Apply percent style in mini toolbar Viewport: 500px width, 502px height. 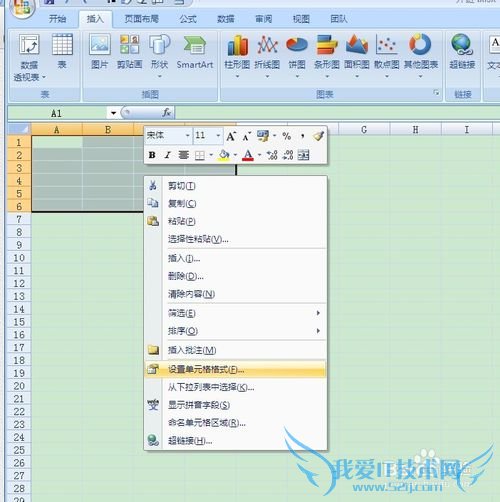287,136
